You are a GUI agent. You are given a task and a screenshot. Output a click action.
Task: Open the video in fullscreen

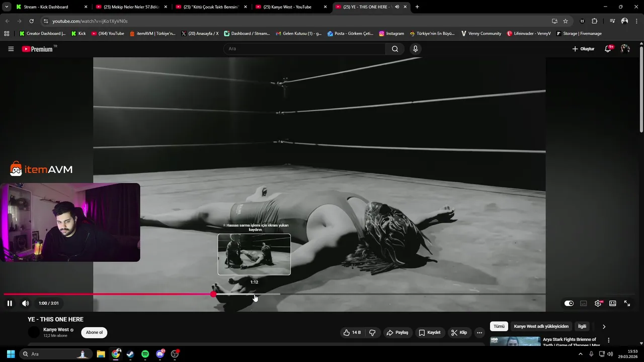(x=627, y=303)
